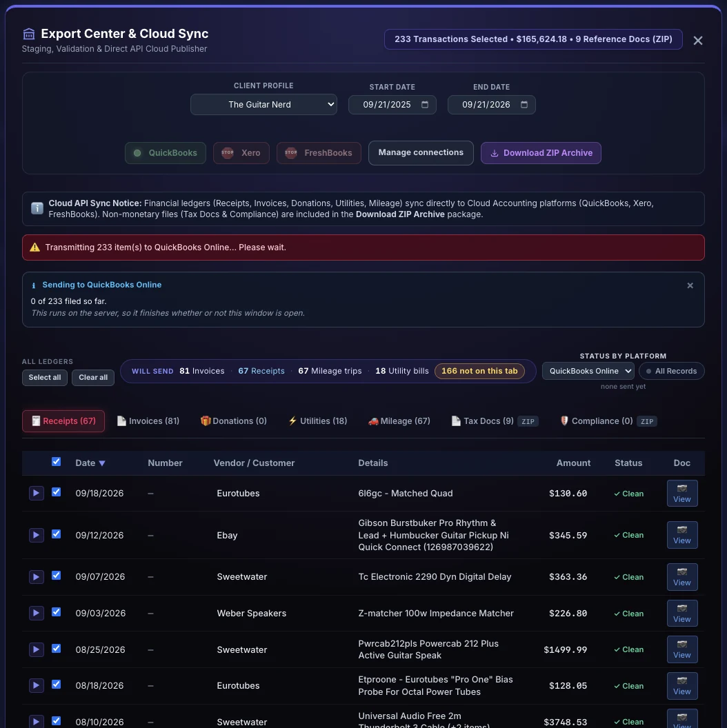Expand the Ebay 09/12/2026 row
Image resolution: width=727 pixels, height=728 pixels.
37,535
